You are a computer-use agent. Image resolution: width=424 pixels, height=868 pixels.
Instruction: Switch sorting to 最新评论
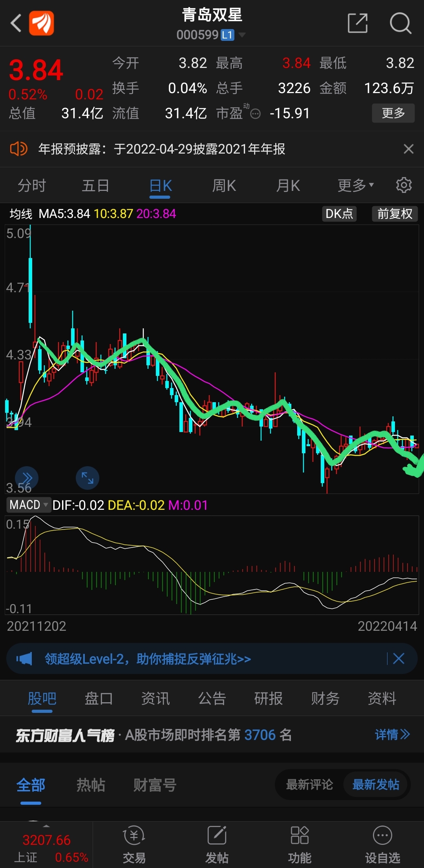pyautogui.click(x=309, y=784)
